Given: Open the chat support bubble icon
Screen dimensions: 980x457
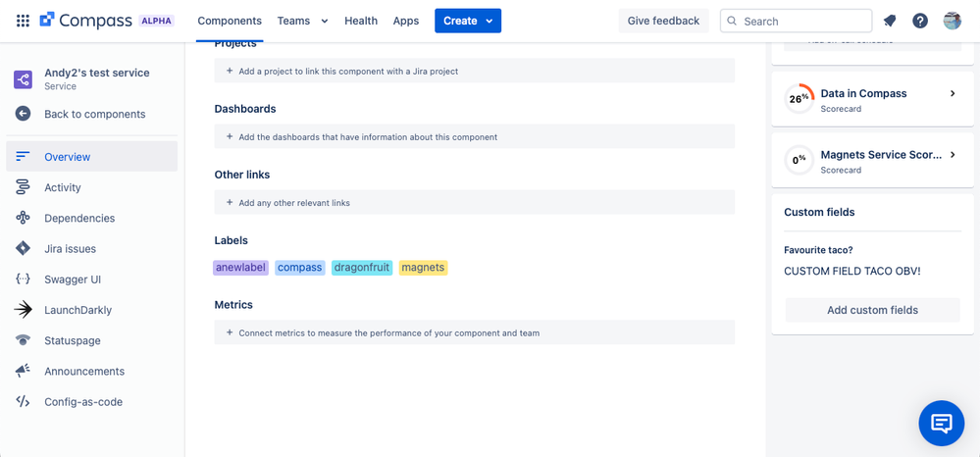Looking at the screenshot, I should click(x=941, y=424).
